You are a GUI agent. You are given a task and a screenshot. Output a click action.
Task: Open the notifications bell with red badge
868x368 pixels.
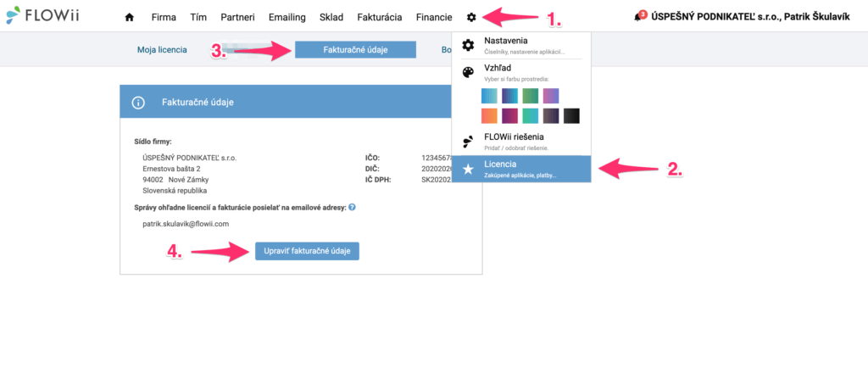pos(638,17)
